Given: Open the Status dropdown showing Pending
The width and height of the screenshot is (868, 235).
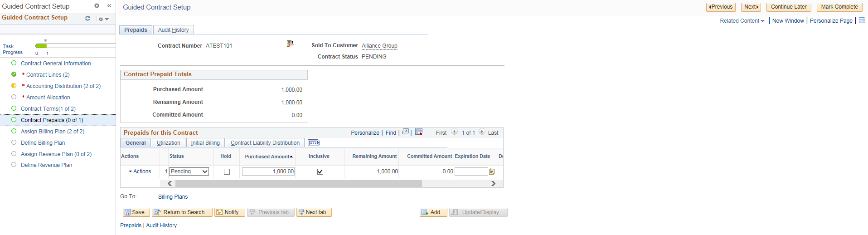Looking at the screenshot, I should (x=189, y=171).
